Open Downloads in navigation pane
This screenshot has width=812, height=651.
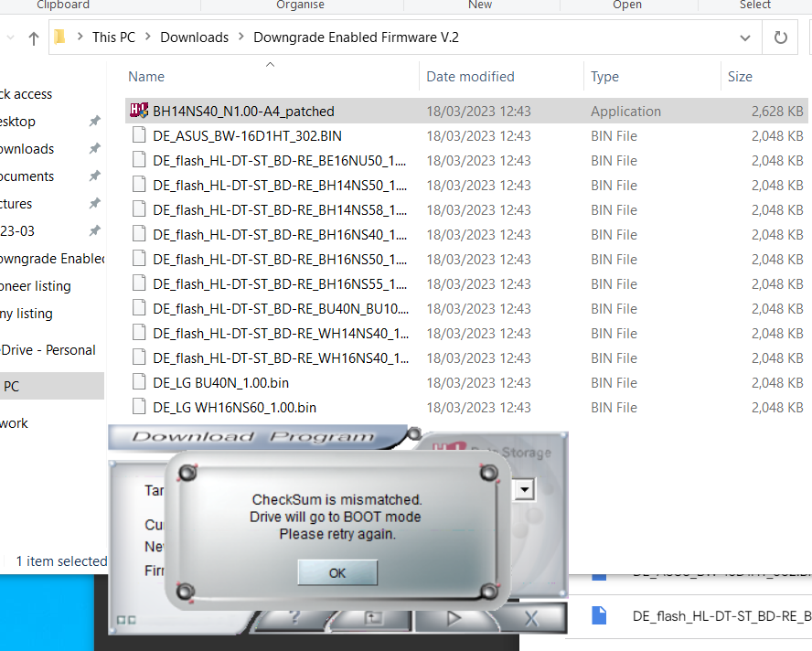click(27, 149)
